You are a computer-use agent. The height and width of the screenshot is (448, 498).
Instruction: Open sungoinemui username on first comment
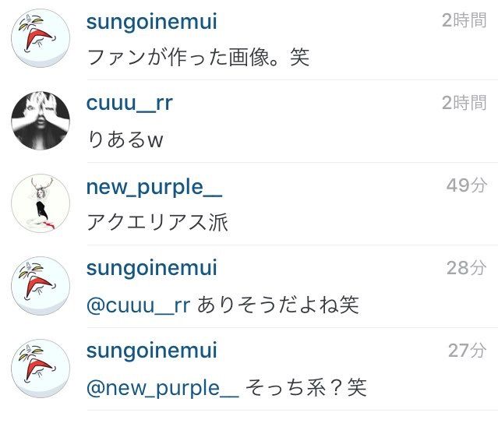click(152, 22)
